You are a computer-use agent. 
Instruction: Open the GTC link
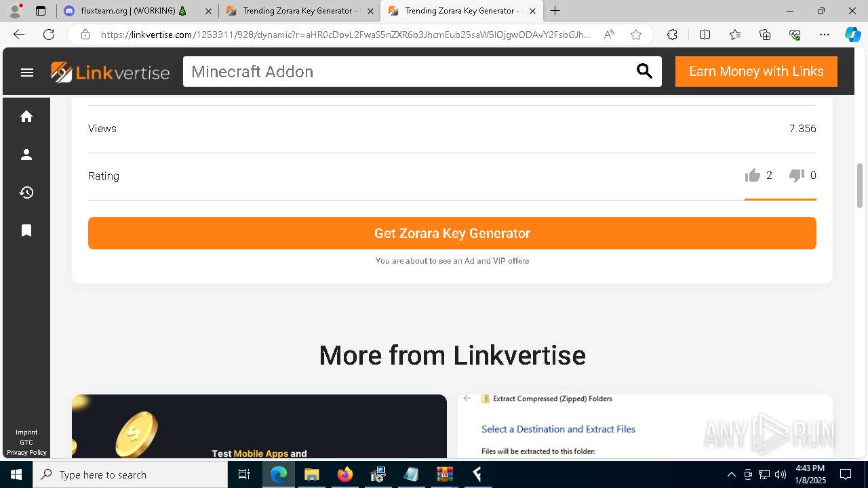pos(26,443)
